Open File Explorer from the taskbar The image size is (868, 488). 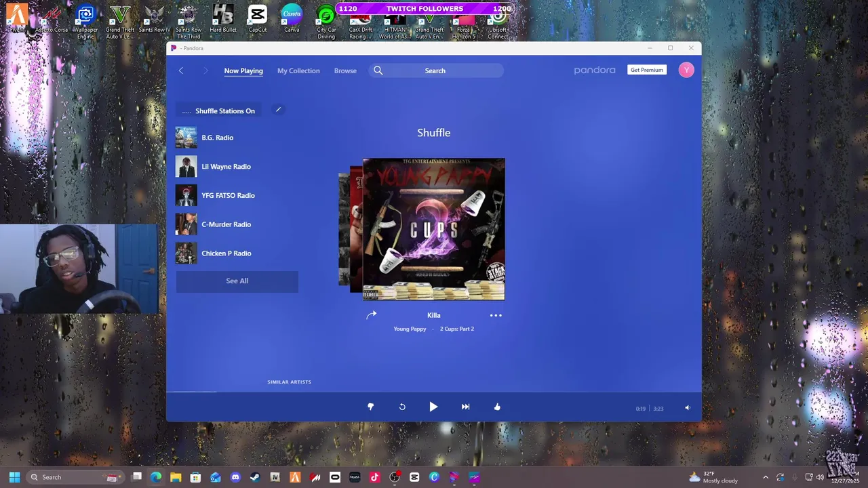176,477
